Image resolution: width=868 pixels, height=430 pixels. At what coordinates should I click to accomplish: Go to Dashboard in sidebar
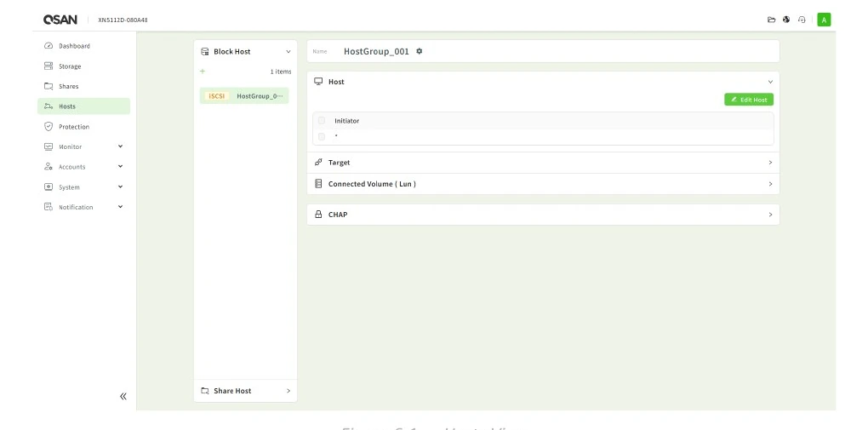83,46
